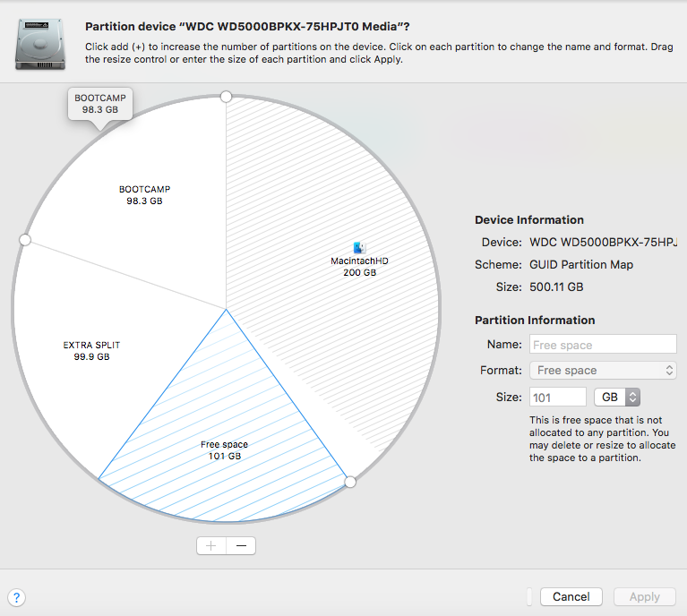The height and width of the screenshot is (616, 687).
Task: Click the BOOTCAMP 98.3 GB tooltip callout
Action: pyautogui.click(x=100, y=104)
